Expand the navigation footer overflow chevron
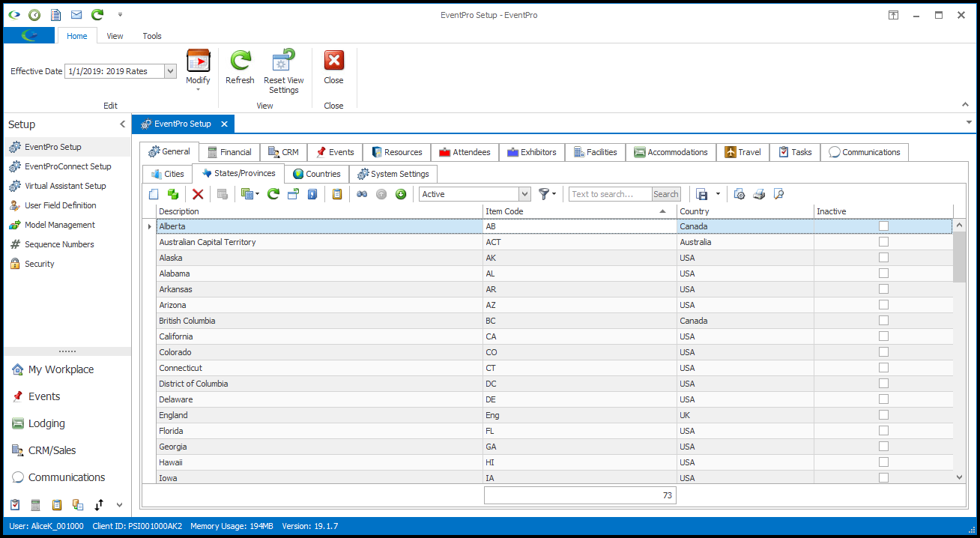The image size is (980, 538). [x=119, y=505]
